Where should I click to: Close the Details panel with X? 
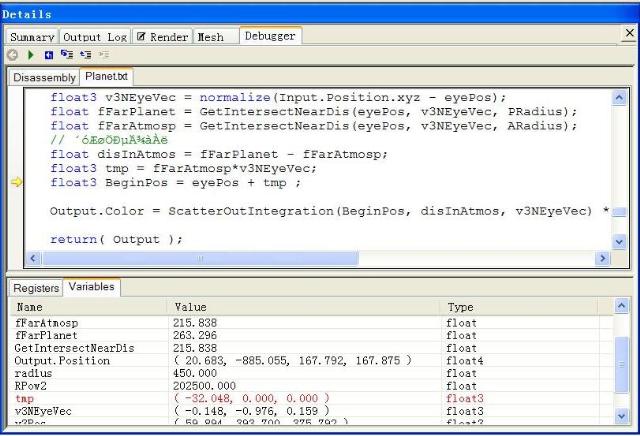[x=628, y=34]
